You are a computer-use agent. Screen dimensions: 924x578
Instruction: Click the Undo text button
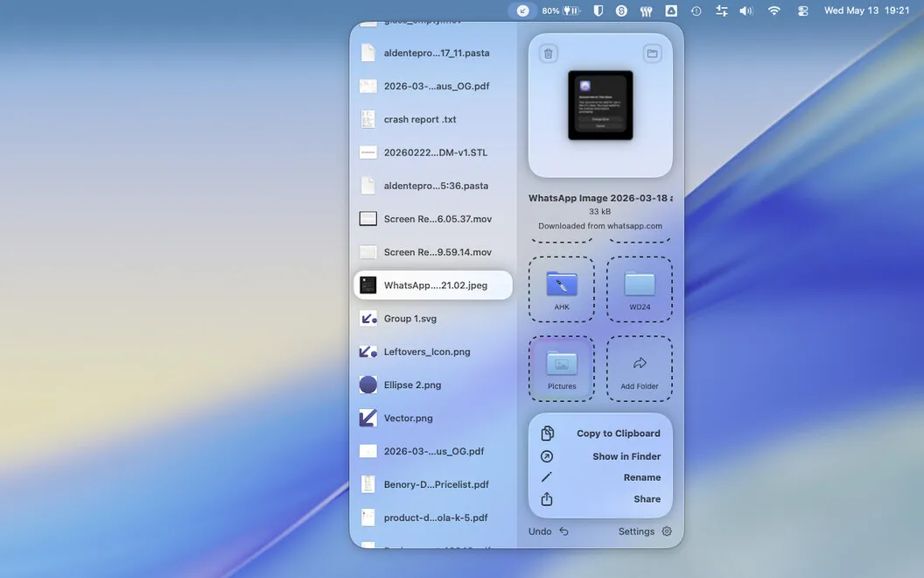[540, 532]
